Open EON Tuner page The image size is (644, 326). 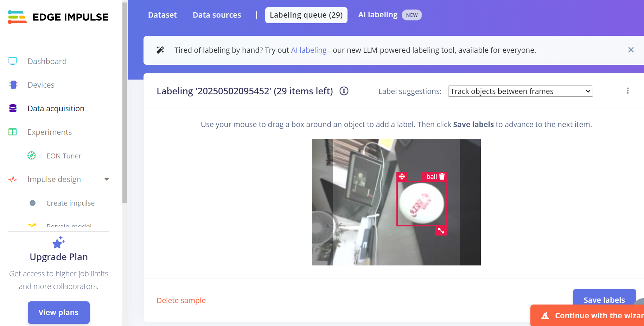pyautogui.click(x=64, y=156)
